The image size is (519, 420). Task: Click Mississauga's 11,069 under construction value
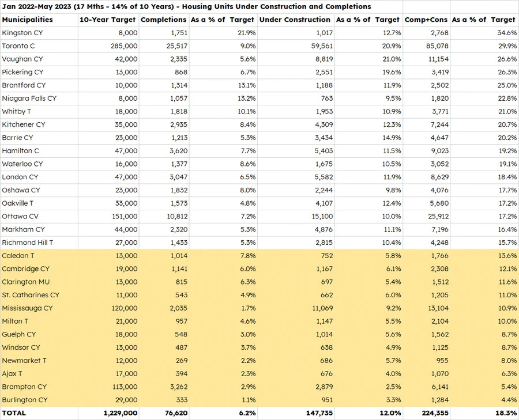tap(322, 308)
